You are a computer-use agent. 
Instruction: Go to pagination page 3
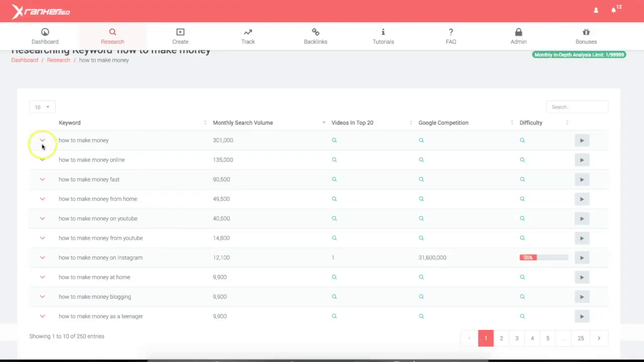click(517, 338)
